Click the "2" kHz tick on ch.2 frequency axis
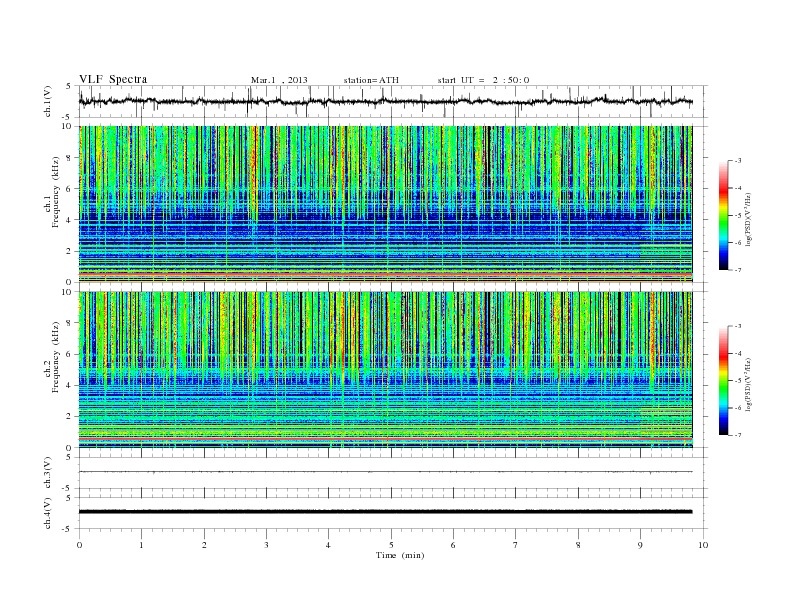This screenshot has height=612, width=792. point(69,417)
